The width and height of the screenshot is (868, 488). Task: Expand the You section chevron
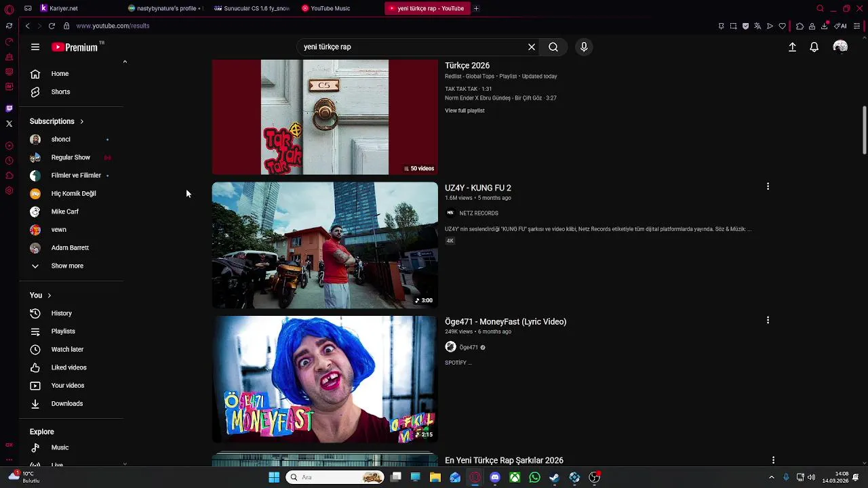49,296
